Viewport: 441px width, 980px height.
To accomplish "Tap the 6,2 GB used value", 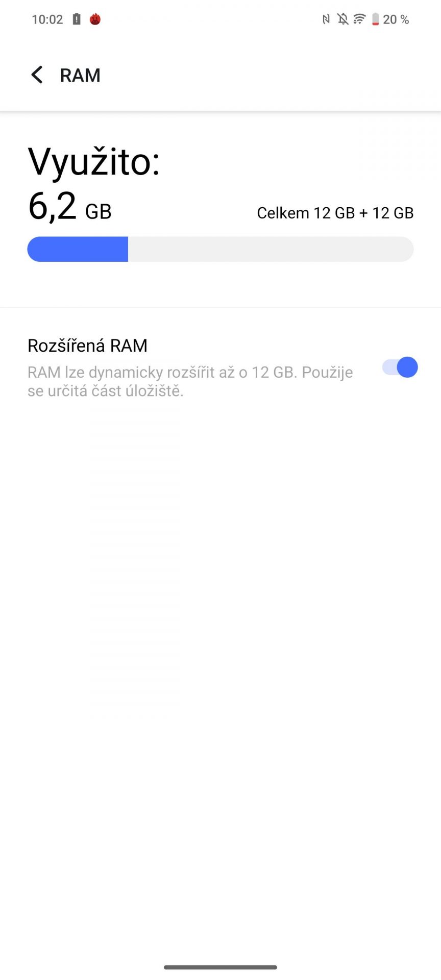I will (x=69, y=207).
